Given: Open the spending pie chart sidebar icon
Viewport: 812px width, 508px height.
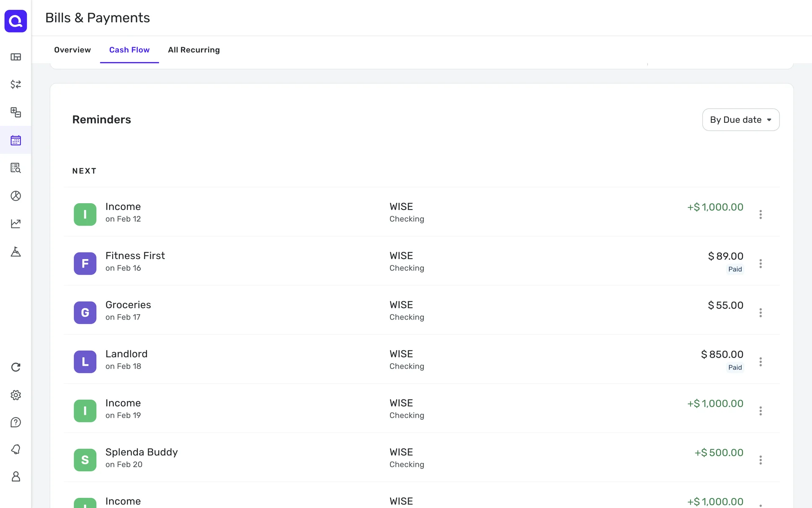Looking at the screenshot, I should tap(16, 196).
